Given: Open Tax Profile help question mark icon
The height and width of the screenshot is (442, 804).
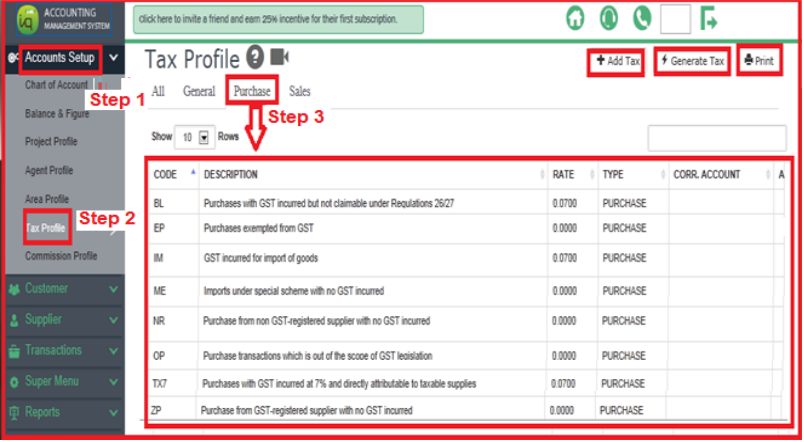Looking at the screenshot, I should click(254, 58).
